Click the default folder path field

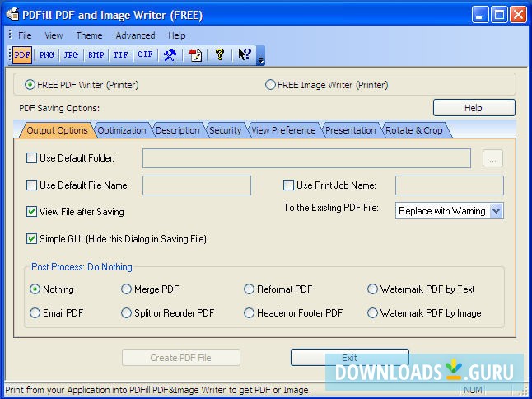[x=306, y=158]
